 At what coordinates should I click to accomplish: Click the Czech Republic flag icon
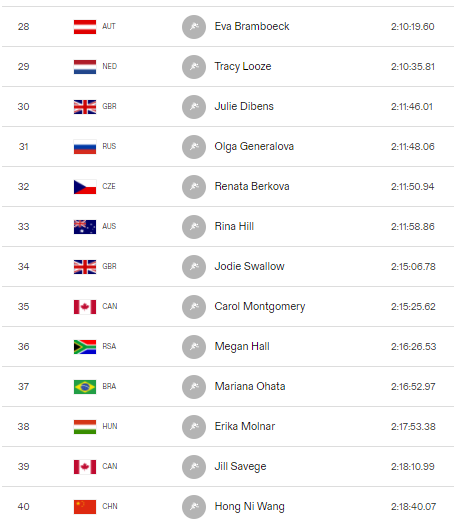[x=85, y=187]
